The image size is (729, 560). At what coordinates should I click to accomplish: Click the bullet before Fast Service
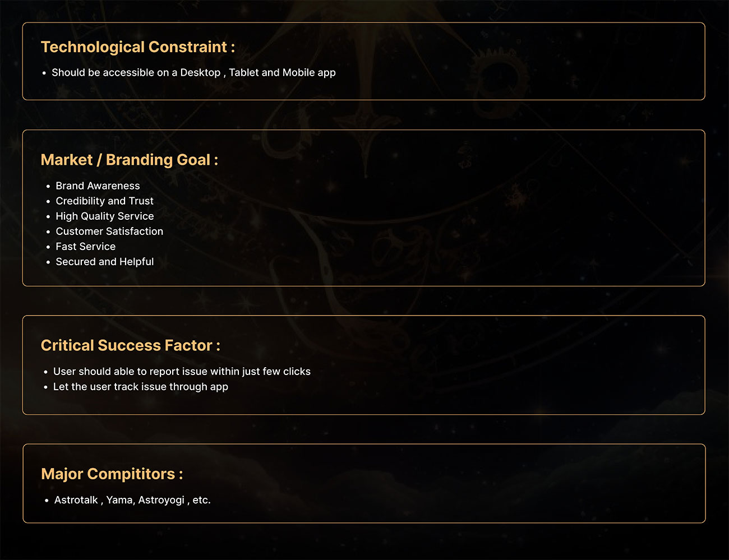click(48, 247)
